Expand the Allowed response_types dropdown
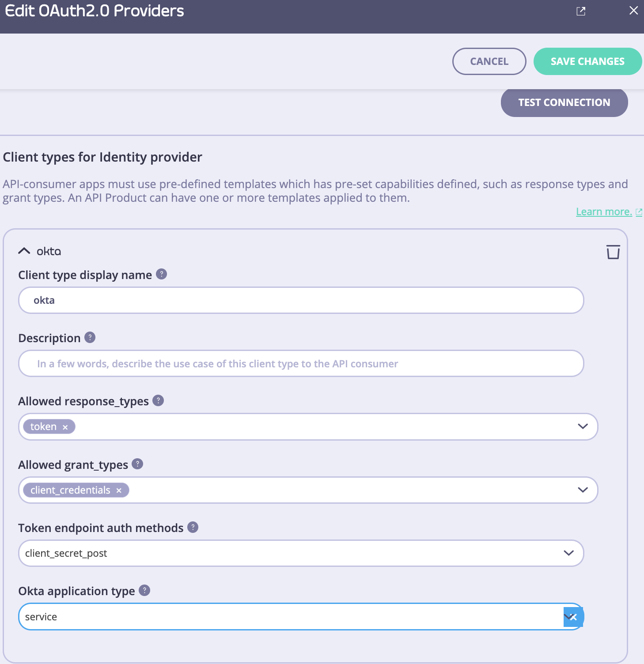The height and width of the screenshot is (664, 644). click(x=583, y=426)
